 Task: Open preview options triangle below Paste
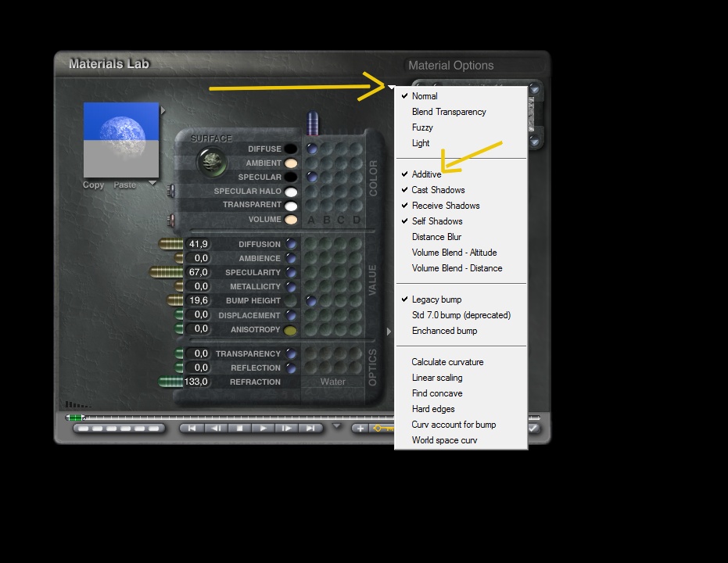point(152,183)
